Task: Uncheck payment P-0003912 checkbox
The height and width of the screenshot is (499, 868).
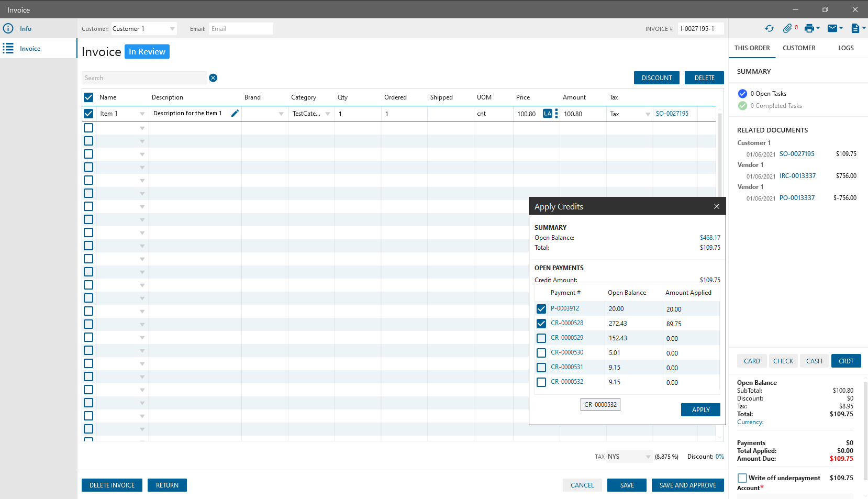Action: click(x=541, y=309)
